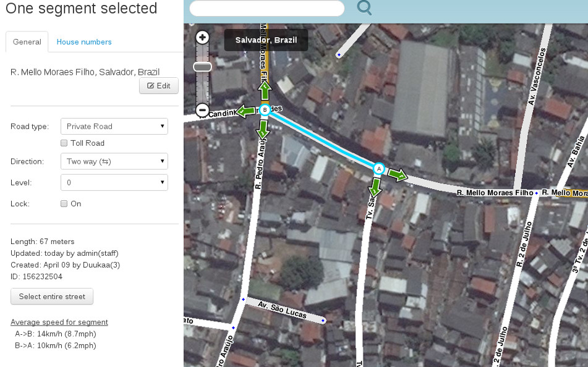
Task: Expand the Level dropdown
Action: [x=114, y=183]
